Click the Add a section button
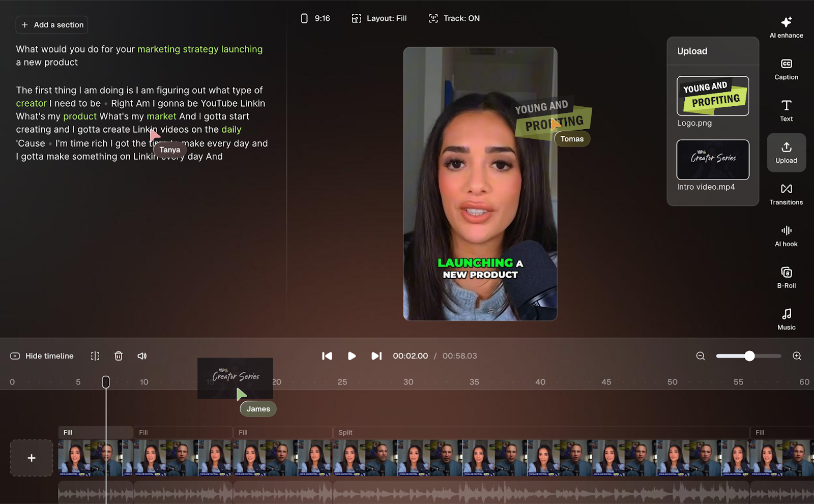The width and height of the screenshot is (814, 504). [52, 25]
